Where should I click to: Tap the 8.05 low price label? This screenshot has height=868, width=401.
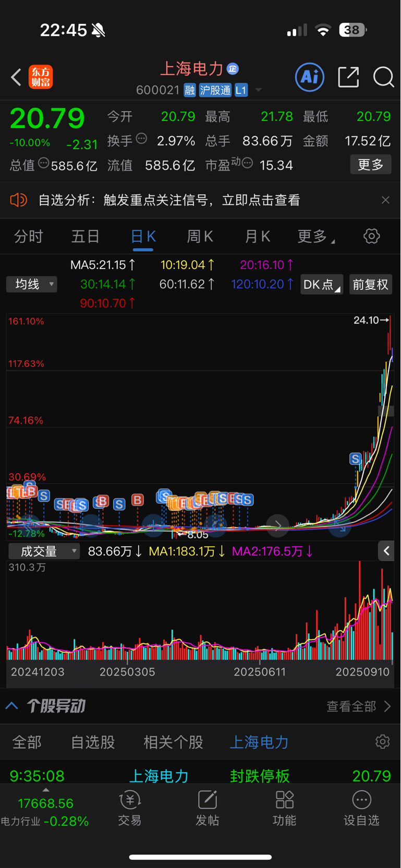point(193,535)
